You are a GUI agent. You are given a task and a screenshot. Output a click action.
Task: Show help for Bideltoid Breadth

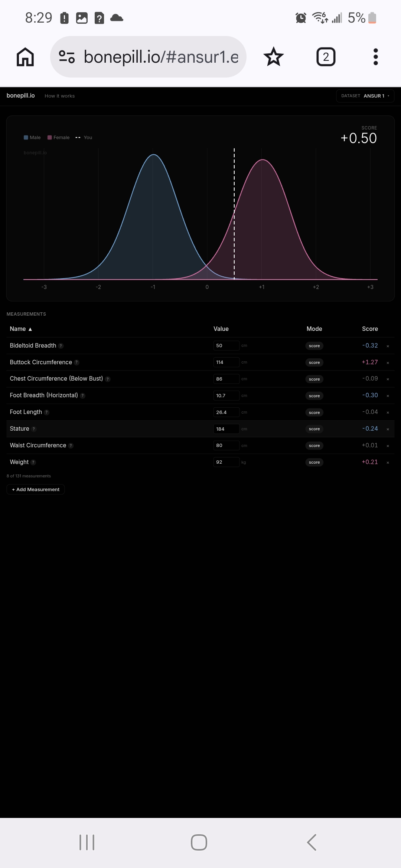(61, 346)
